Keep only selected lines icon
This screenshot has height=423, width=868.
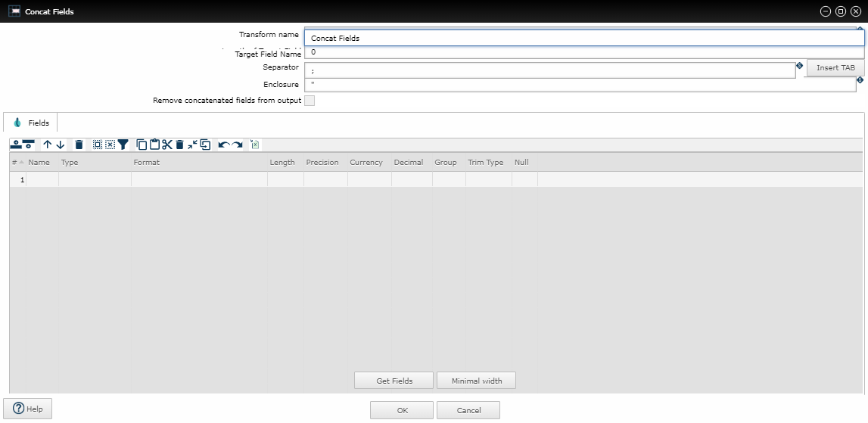click(x=192, y=145)
